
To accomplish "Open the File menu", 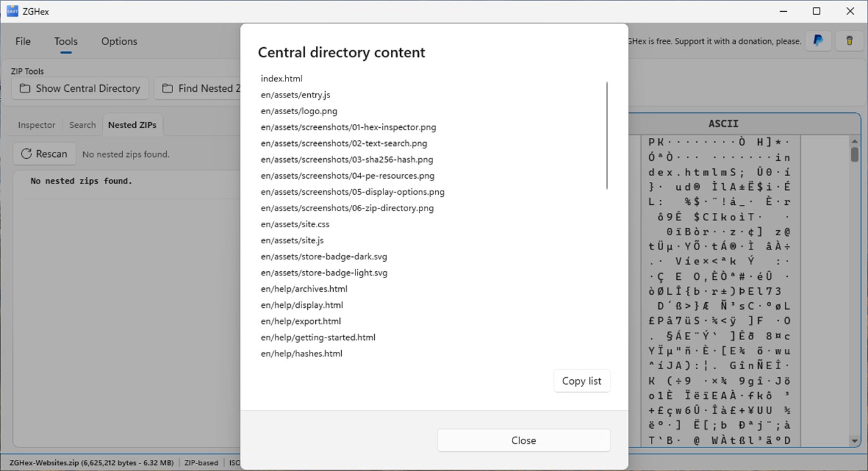I will [23, 42].
